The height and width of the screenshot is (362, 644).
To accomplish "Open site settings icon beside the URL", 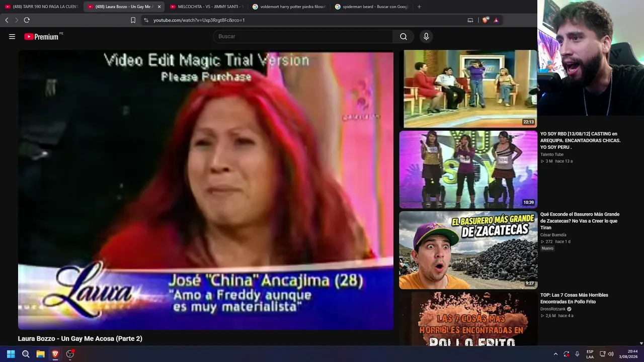I will coord(146,20).
